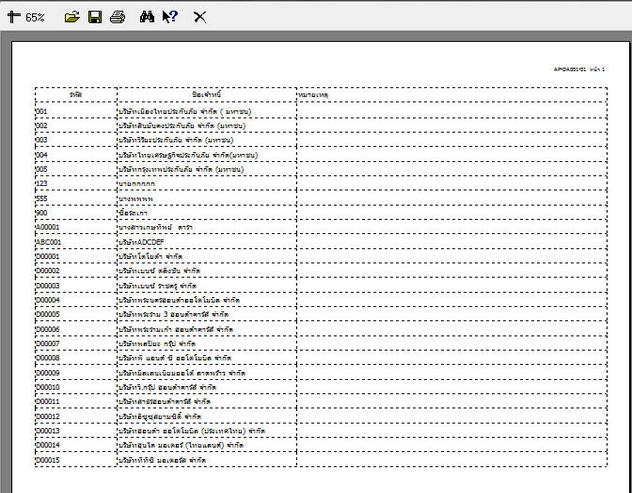The width and height of the screenshot is (632, 493).
Task: Select row code 001
Action: (x=42, y=111)
